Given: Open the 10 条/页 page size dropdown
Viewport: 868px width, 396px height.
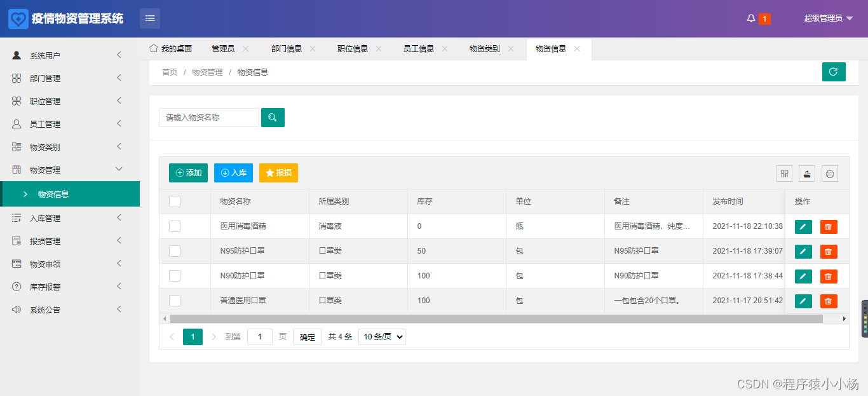Looking at the screenshot, I should [x=382, y=337].
